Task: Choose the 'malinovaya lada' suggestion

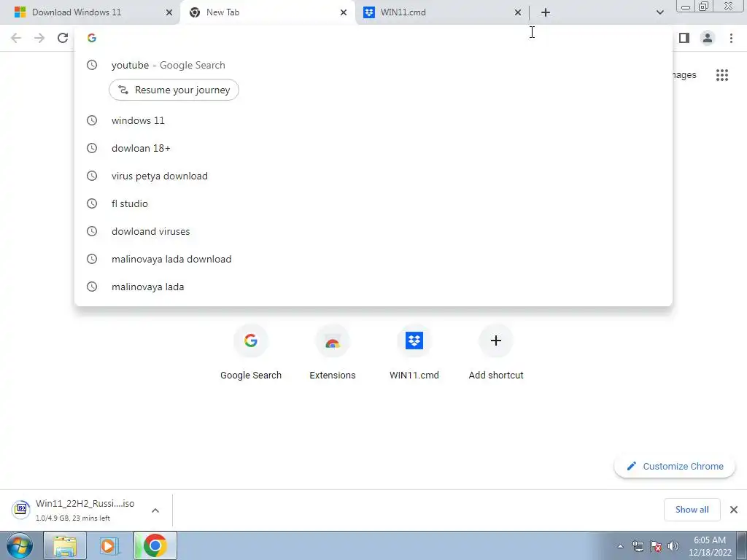Action: [373, 287]
